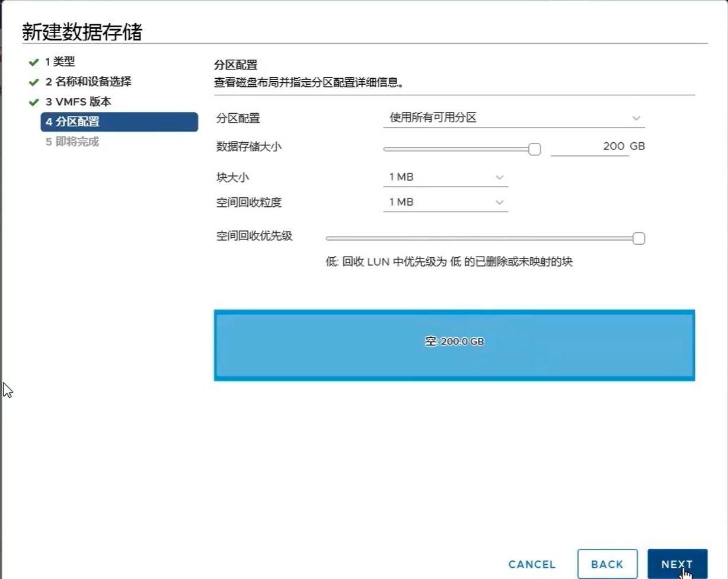Open the 块大小 1 MB dropdown
The image size is (728, 579).
(446, 177)
